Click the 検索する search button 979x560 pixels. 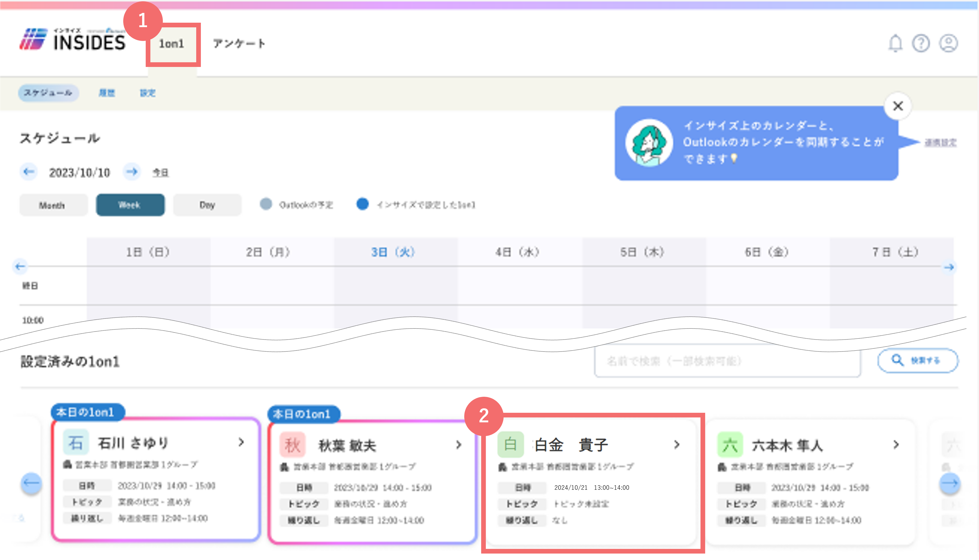917,360
